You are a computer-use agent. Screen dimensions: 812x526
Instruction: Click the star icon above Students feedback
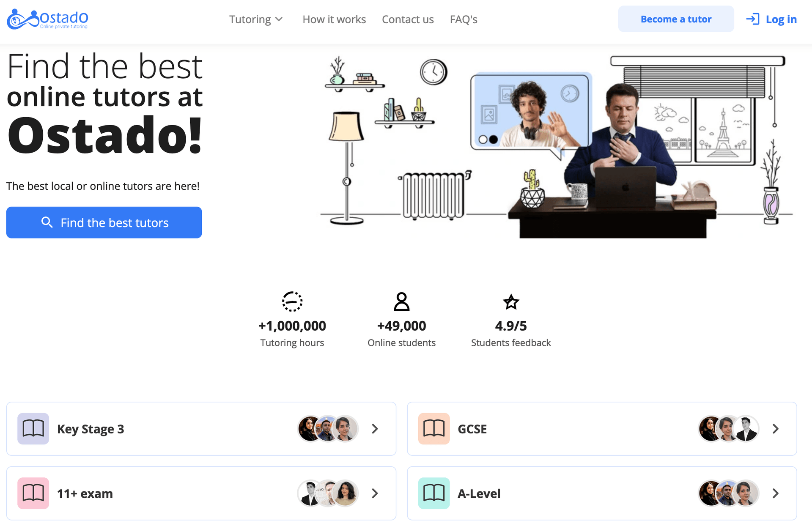point(511,302)
